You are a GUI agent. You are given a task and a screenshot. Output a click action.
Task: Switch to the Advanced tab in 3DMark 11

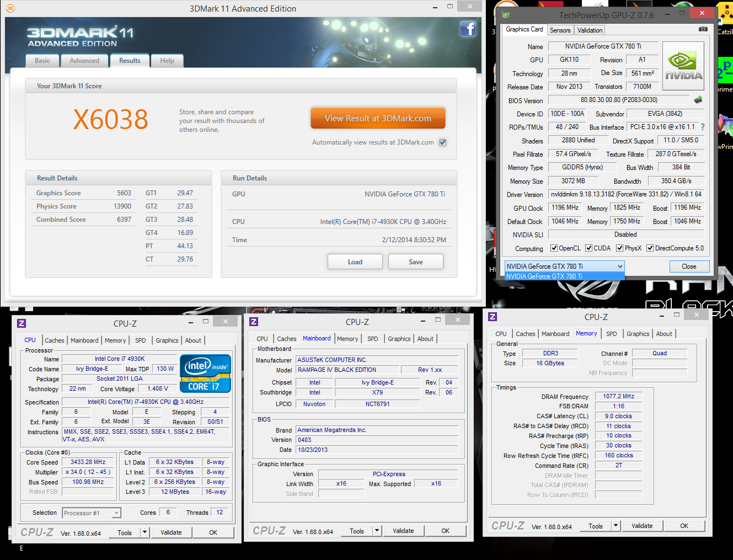click(x=84, y=61)
